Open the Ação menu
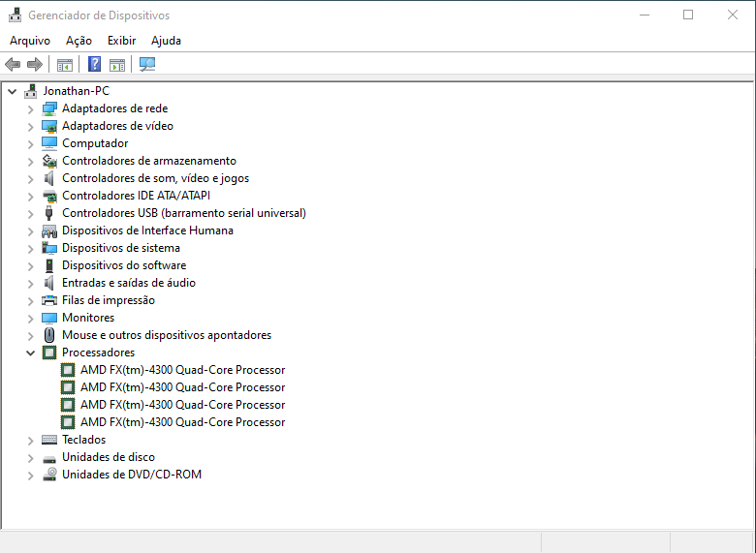This screenshot has height=553, width=756. tap(79, 41)
